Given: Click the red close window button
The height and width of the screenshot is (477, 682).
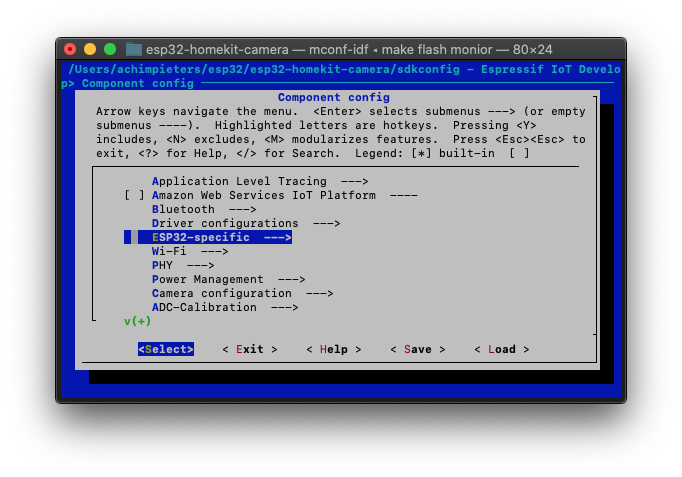Looking at the screenshot, I should pos(70,49).
